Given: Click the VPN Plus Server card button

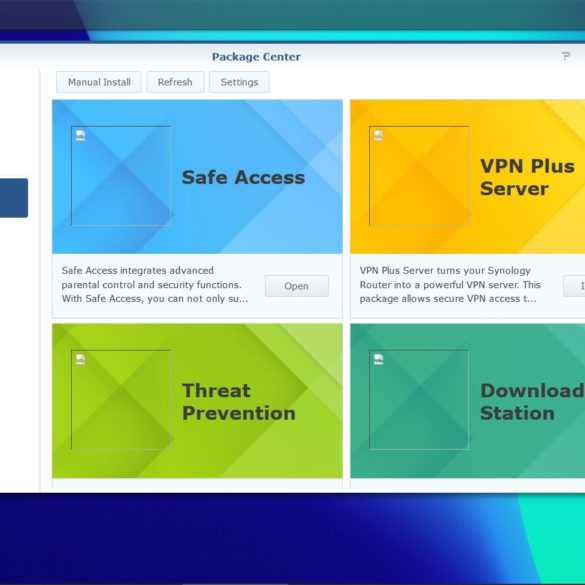Looking at the screenshot, I should (574, 286).
